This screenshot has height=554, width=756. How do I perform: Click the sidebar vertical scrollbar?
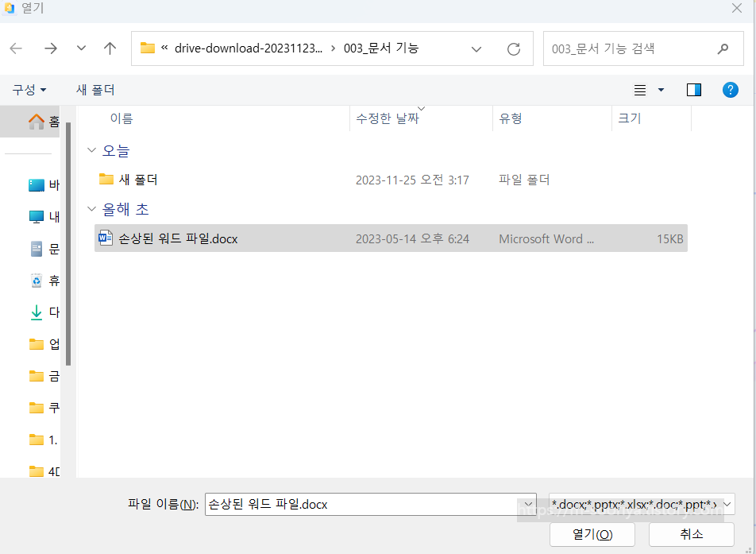(x=68, y=244)
